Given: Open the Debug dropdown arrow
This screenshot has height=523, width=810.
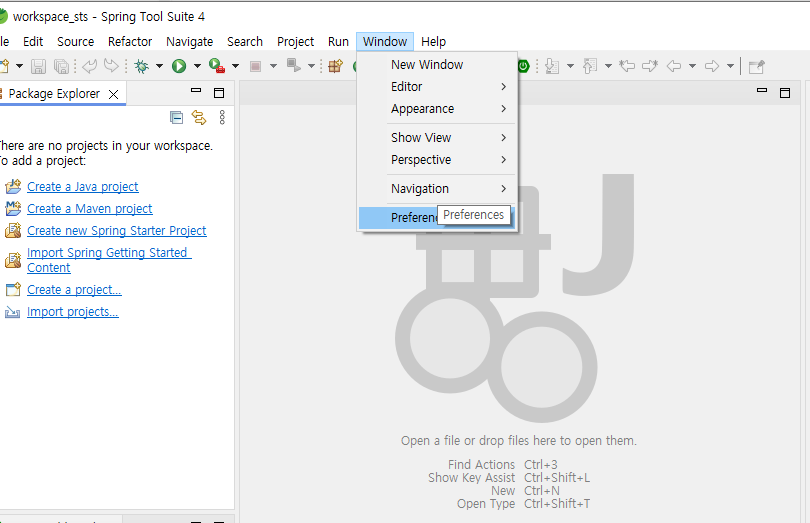Looking at the screenshot, I should pos(159,66).
